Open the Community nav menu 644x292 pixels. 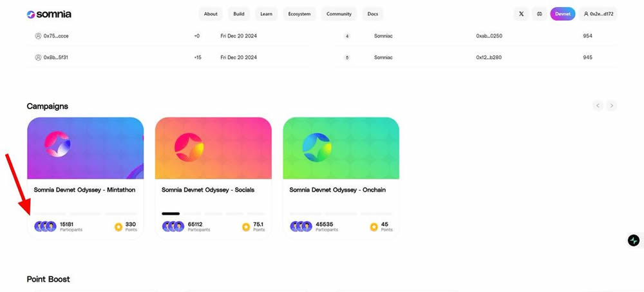339,14
